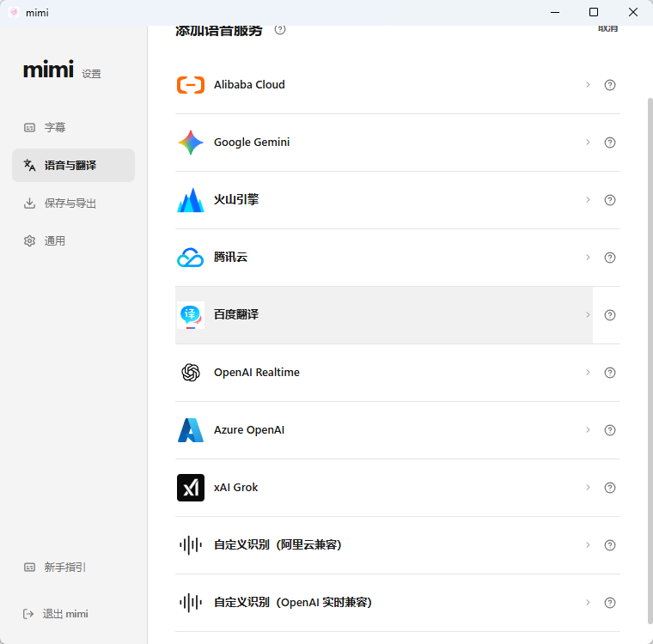Pick the 百度翻译 service row

click(x=383, y=315)
